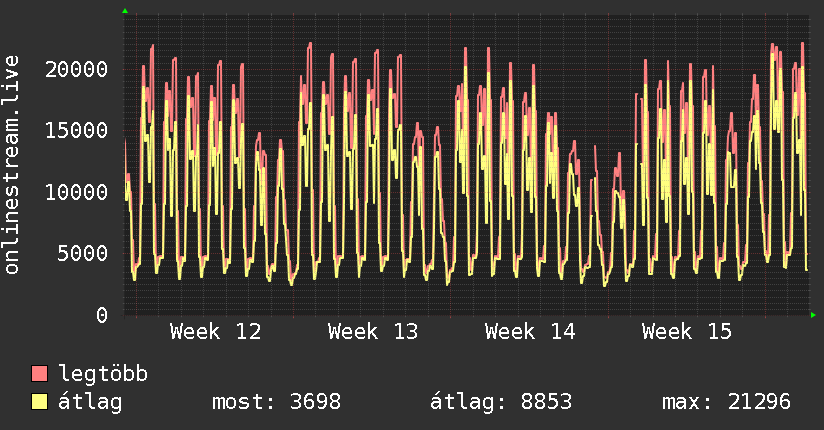Click the Week 12 axis label
Screen dimensions: 824x430
click(x=215, y=332)
